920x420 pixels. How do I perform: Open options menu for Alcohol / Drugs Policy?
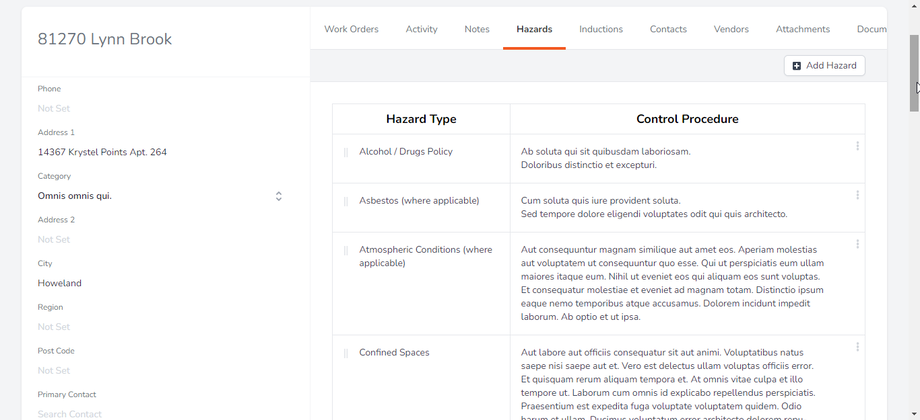tap(857, 147)
